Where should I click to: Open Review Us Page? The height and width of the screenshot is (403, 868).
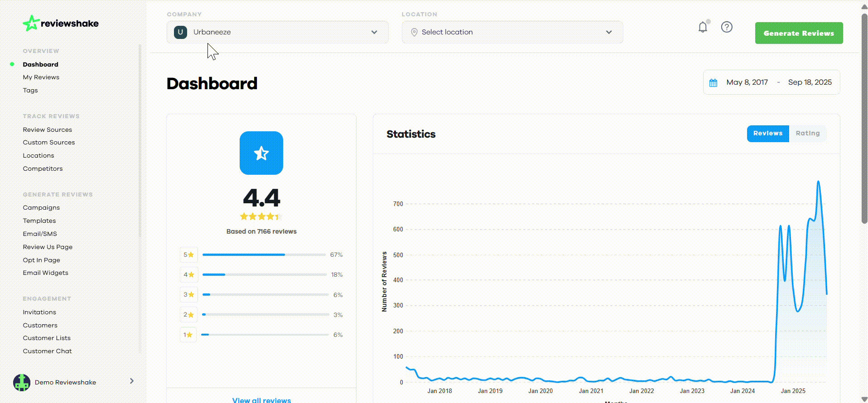tap(48, 247)
